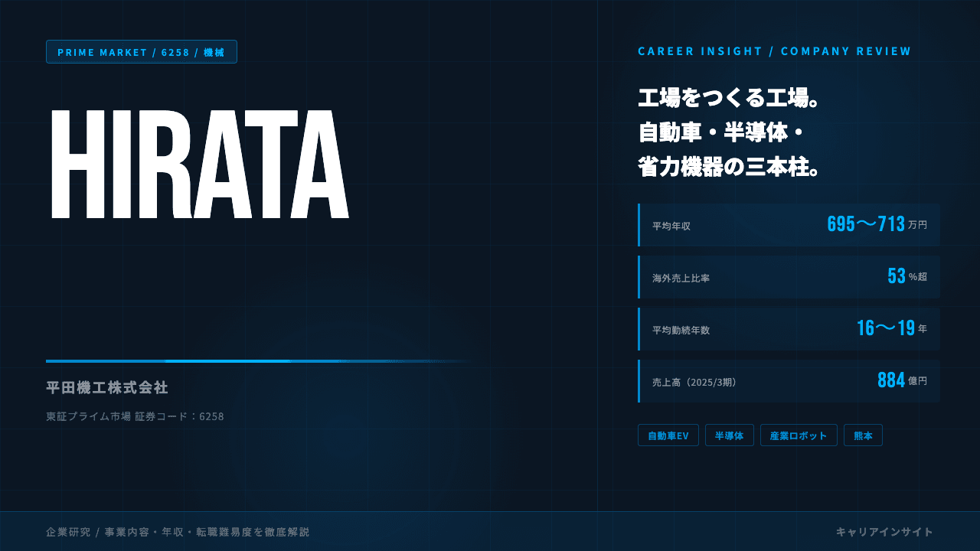
Task: Click the キャリアインサイト footer label
Action: 885,532
